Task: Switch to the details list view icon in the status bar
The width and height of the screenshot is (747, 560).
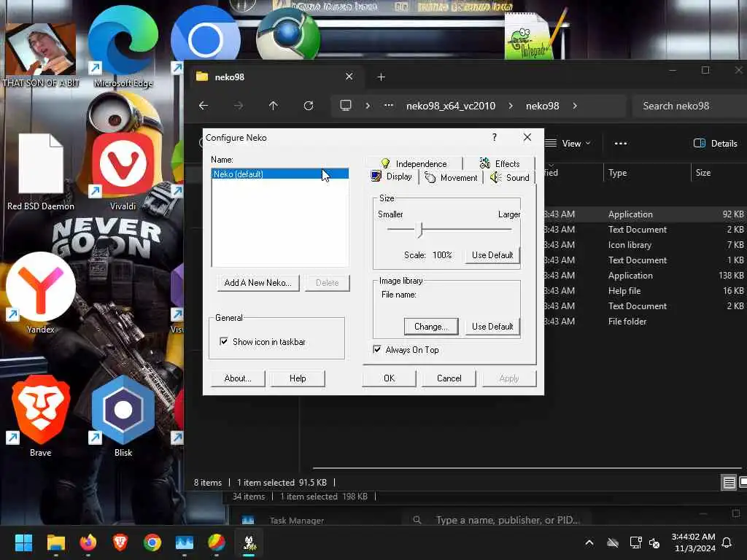Action: (729, 483)
